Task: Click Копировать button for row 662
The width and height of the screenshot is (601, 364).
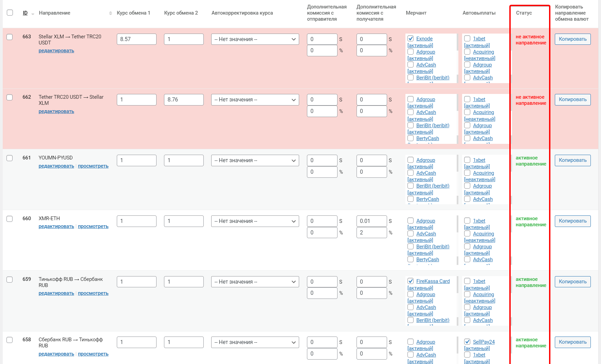Action: (x=572, y=100)
